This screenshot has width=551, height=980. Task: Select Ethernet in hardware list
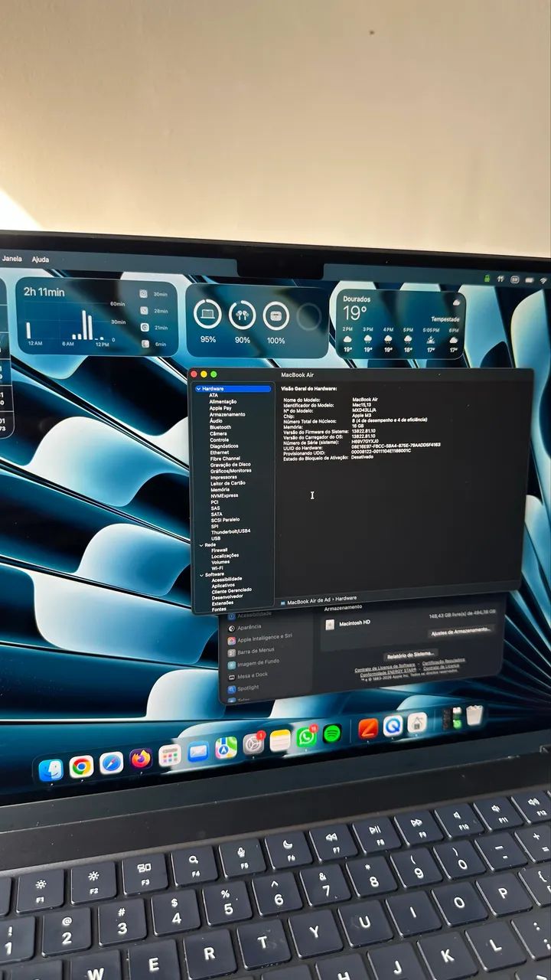tap(220, 452)
